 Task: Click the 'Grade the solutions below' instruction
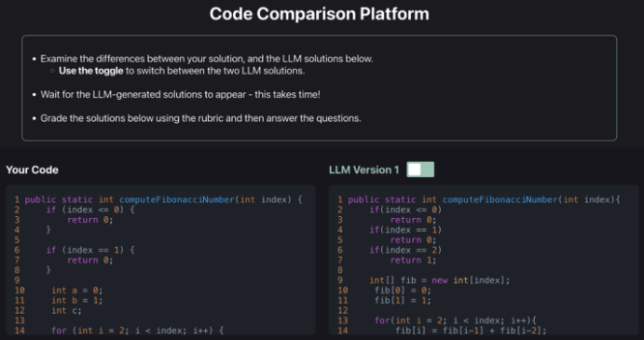click(200, 118)
